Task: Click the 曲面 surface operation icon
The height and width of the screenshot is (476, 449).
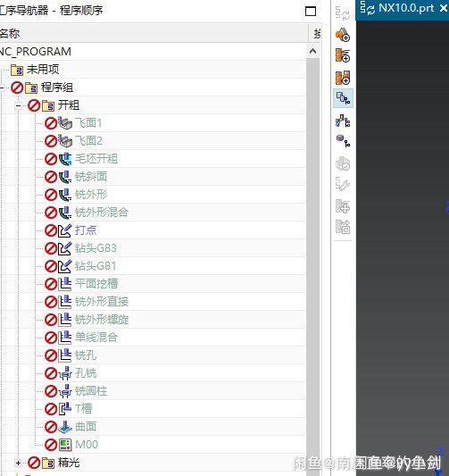Action: pos(65,427)
